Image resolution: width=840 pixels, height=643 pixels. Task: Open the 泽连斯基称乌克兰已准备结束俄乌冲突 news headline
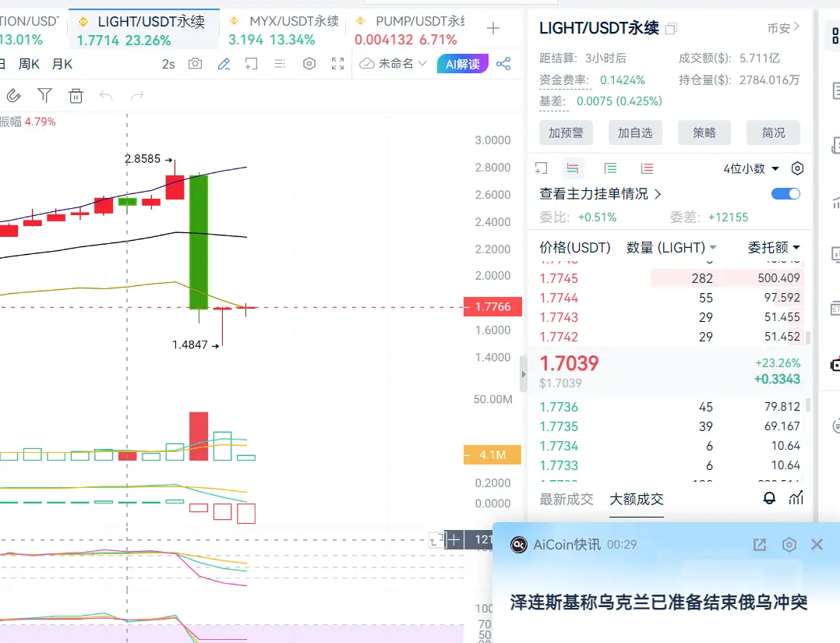pos(658,602)
